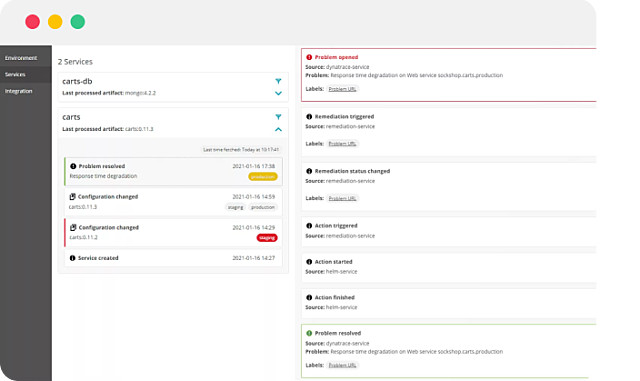Open the Environment sidebar item
640x381 pixels.
coord(21,58)
